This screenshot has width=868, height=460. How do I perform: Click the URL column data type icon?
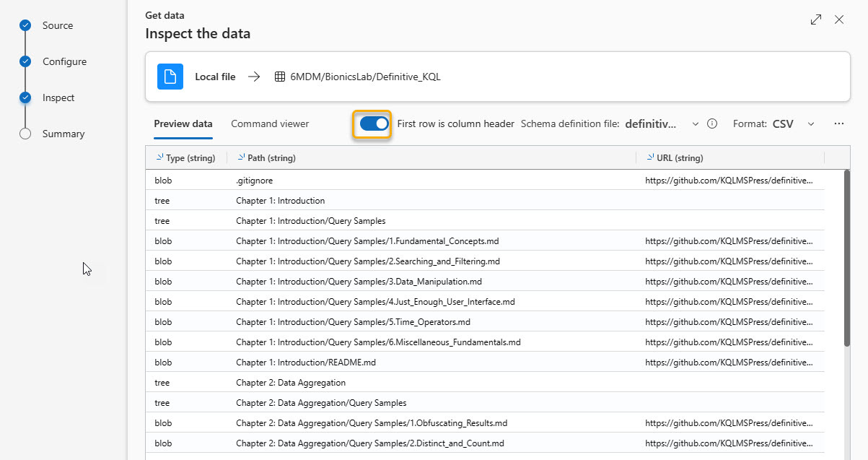[x=651, y=157]
